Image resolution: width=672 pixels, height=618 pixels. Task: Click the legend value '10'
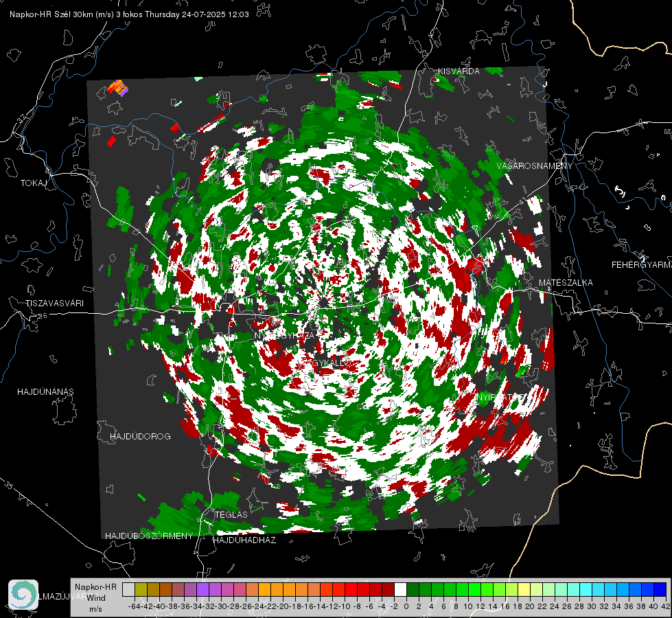point(467,606)
